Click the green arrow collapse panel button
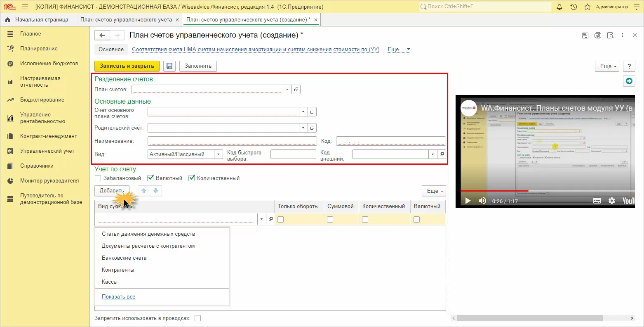The image size is (644, 327). point(629,81)
